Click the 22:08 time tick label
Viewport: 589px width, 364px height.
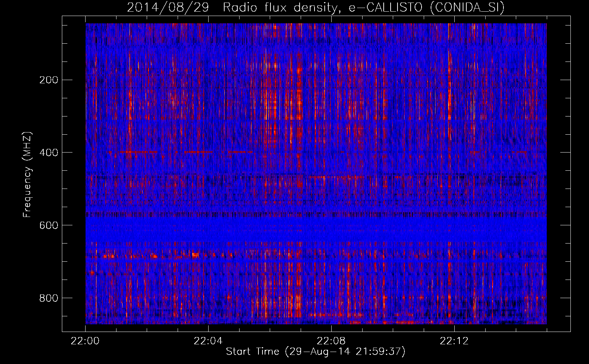point(331,341)
